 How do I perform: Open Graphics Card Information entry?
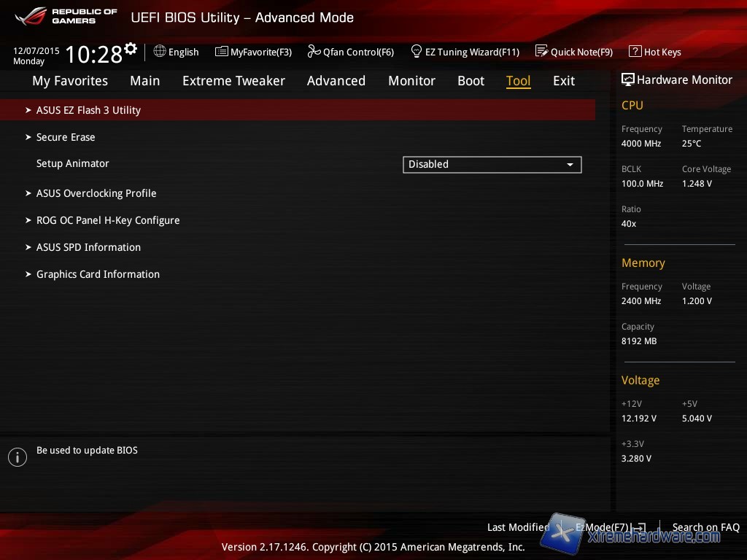(98, 274)
